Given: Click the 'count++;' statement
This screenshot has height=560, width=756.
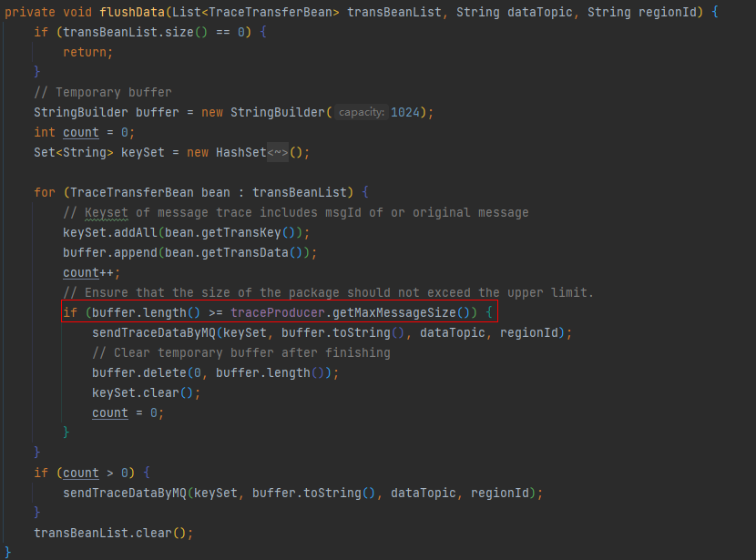Looking at the screenshot, I should coord(92,273).
